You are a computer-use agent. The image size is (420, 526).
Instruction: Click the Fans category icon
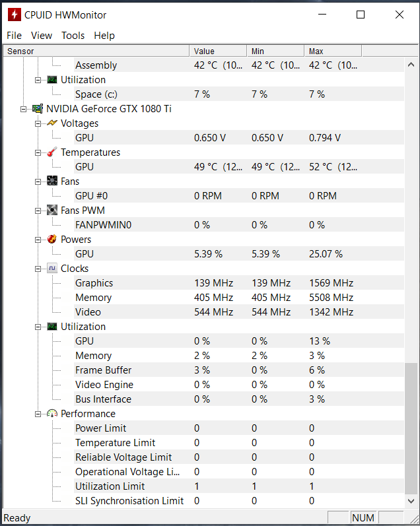(52, 181)
